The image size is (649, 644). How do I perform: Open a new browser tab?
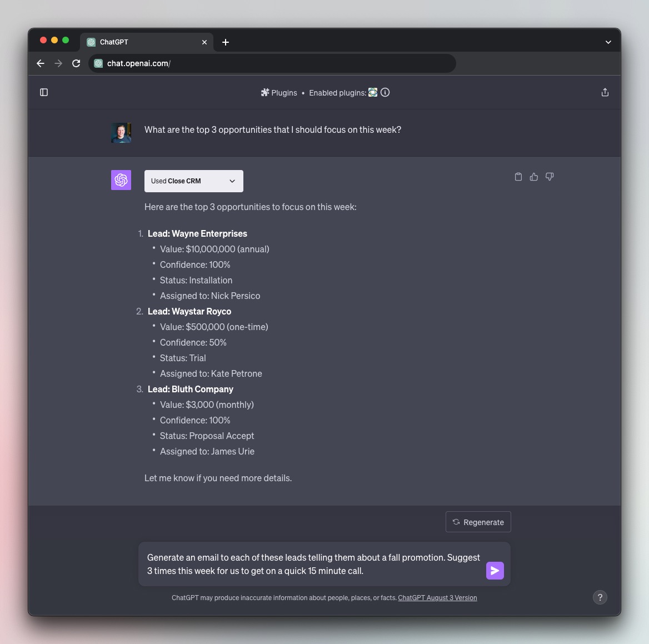click(x=226, y=42)
